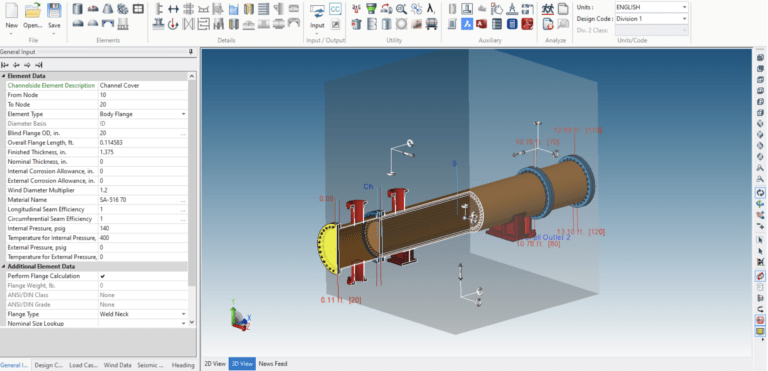
Task: Click the blue calculator auxiliary icon
Action: 512,24
